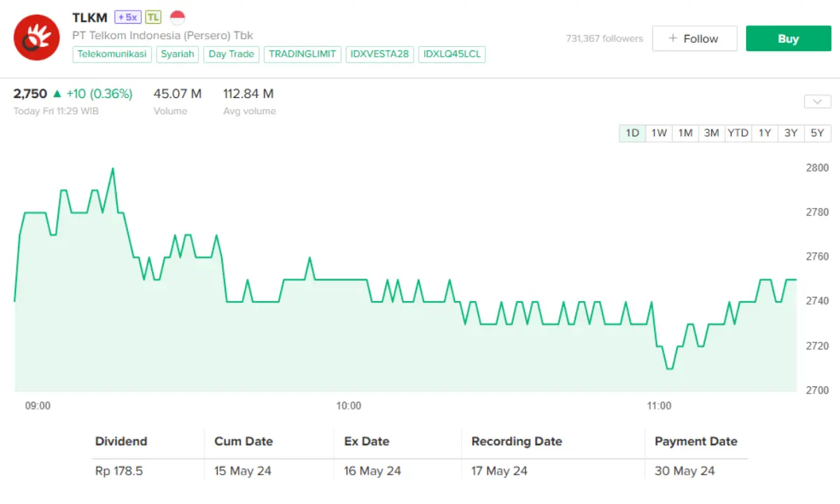
Task: Click the 15 May 24 cum date
Action: pos(242,471)
